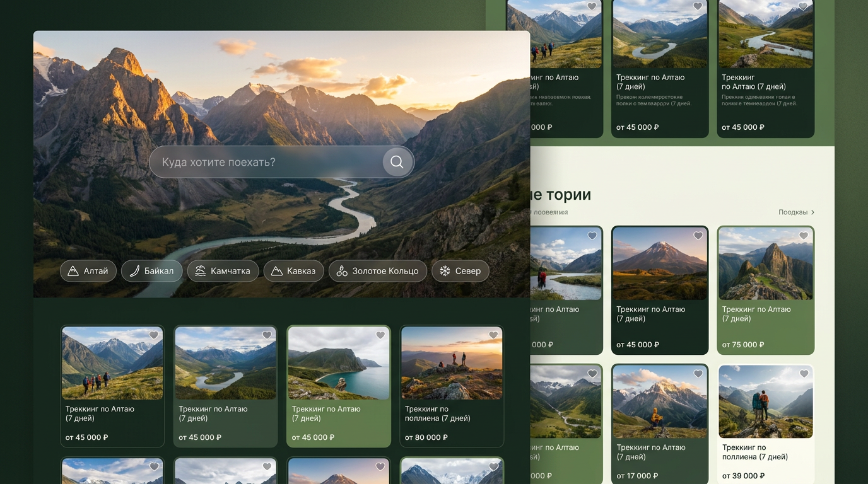This screenshot has height=484, width=868.
Task: Toggle heart on the 80 000 ₽ sunset card
Action: (493, 336)
